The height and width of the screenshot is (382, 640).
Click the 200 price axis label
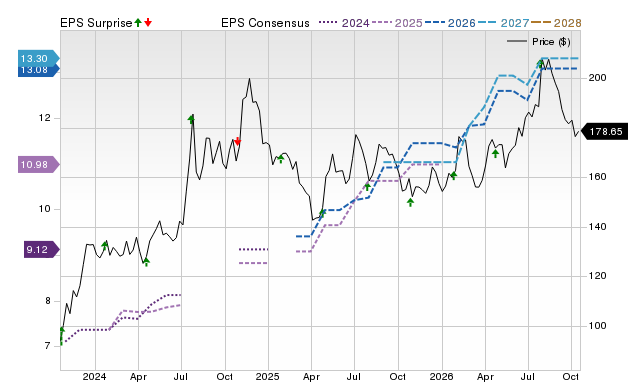point(597,78)
